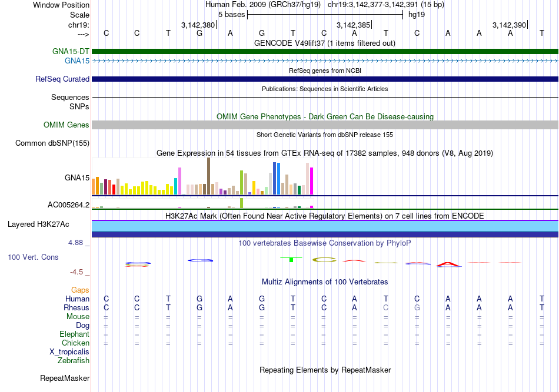Viewport: 559px width, 392px height.
Task: Click the GTEx Gene Expression track title
Action: (325, 153)
